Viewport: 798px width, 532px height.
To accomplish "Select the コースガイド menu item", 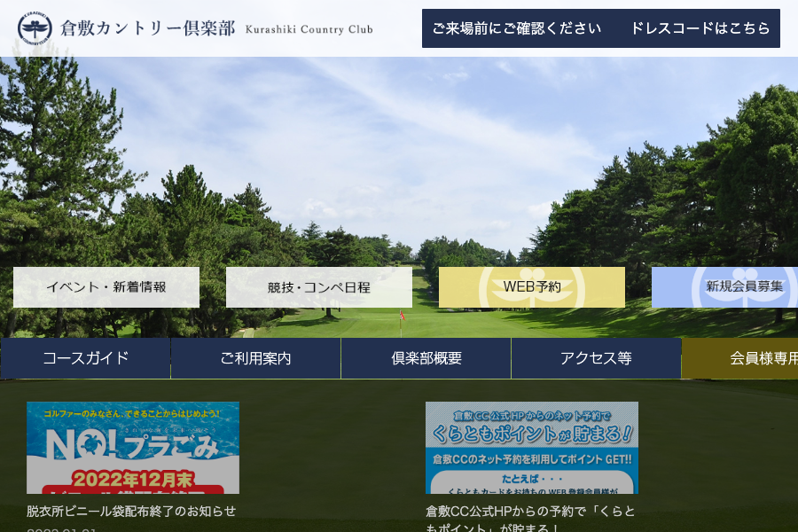I will point(85,358).
